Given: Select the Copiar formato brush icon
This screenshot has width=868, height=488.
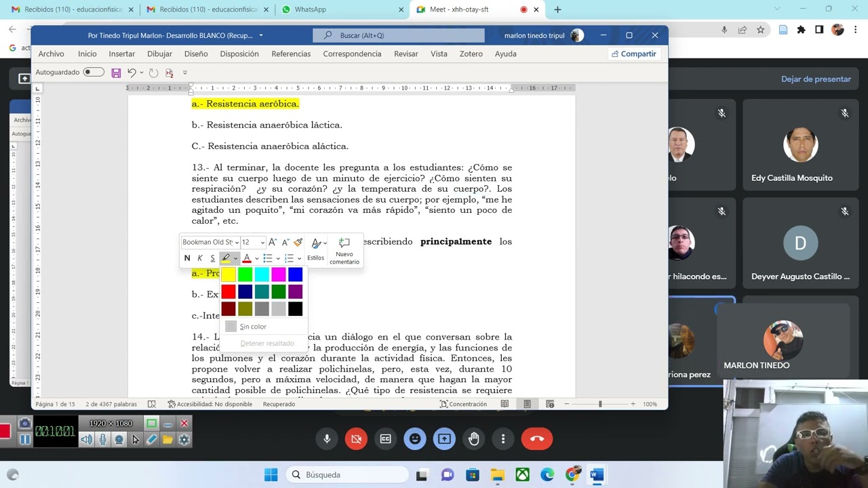Looking at the screenshot, I should coord(298,242).
